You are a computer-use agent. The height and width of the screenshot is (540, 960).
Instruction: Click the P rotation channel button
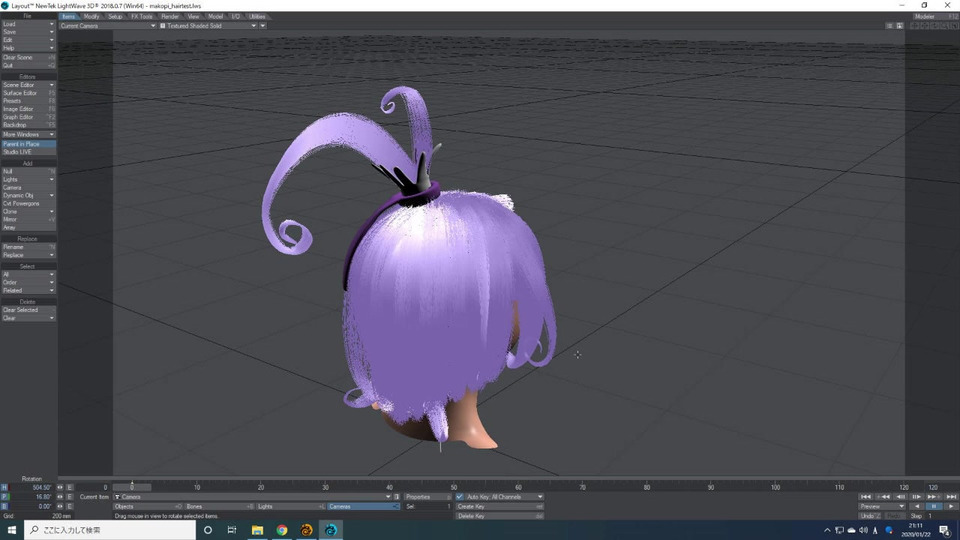(5, 497)
